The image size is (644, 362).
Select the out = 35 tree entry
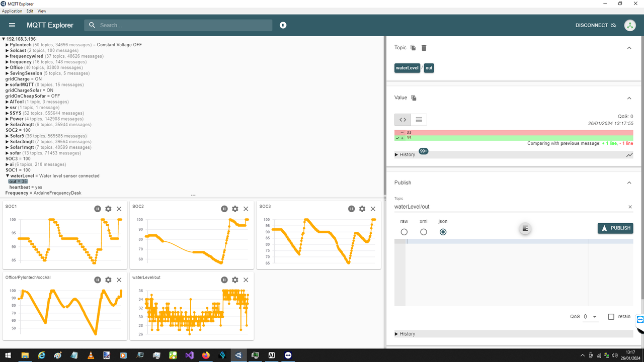click(x=18, y=182)
